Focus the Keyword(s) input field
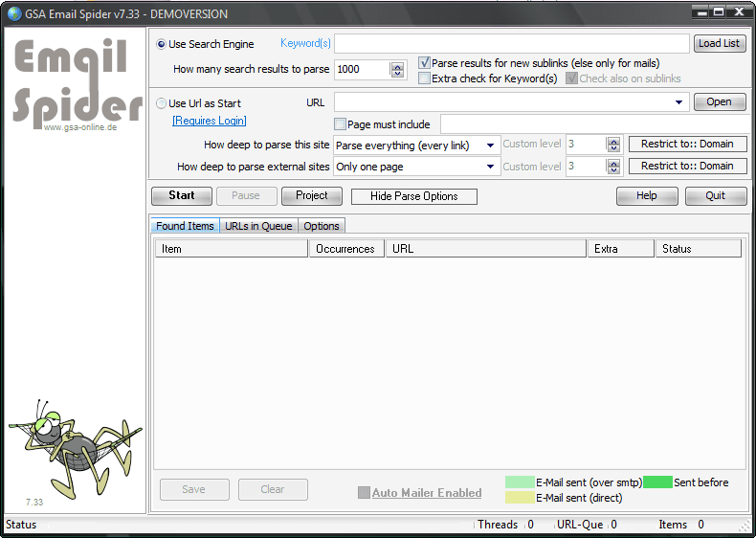756x538 pixels. [512, 43]
